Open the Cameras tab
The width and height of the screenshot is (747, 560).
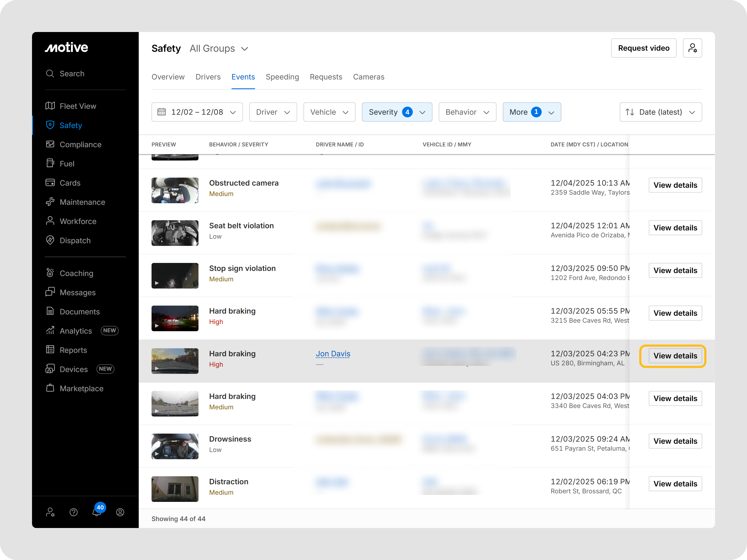pyautogui.click(x=368, y=77)
